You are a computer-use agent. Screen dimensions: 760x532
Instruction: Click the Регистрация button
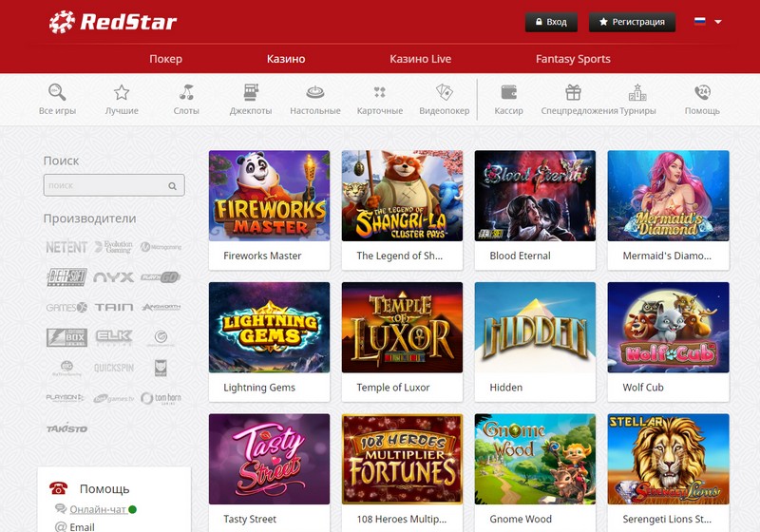(632, 22)
